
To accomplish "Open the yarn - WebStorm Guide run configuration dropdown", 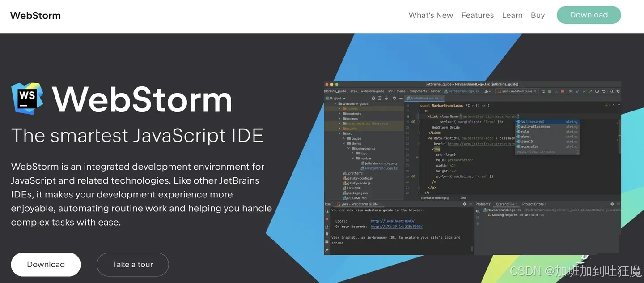I will tap(516, 91).
